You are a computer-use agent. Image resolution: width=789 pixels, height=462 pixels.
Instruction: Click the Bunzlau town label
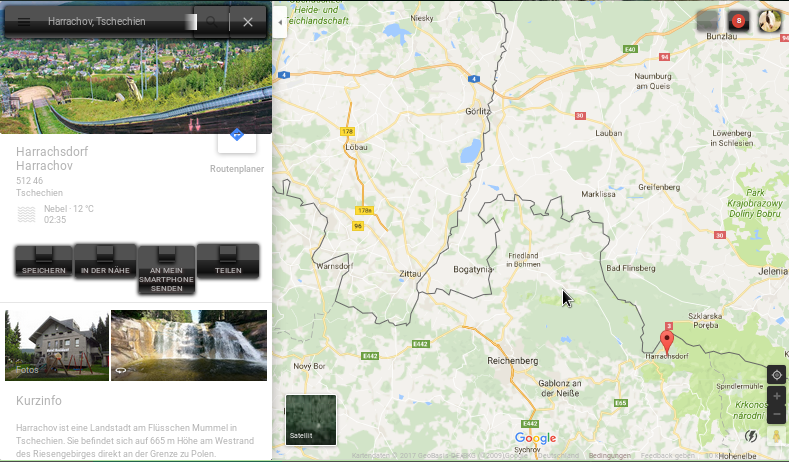click(722, 36)
